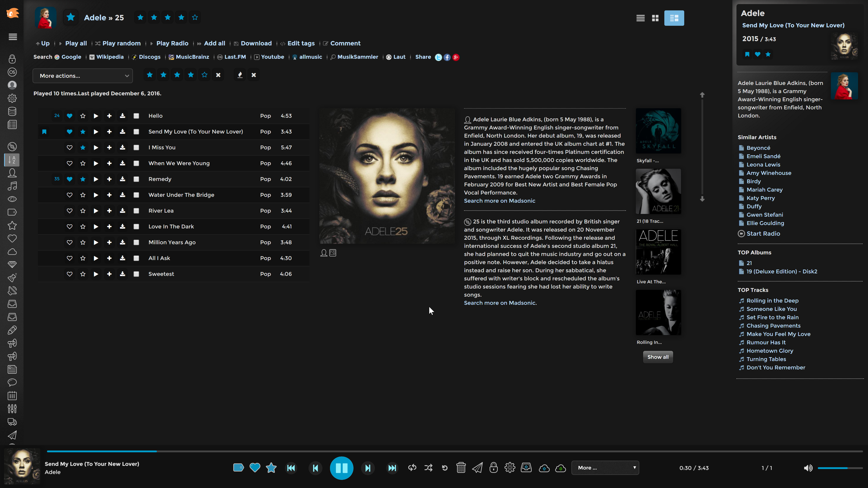Viewport: 868px width, 488px height.
Task: Add River Lea with its plus icon
Action: coord(109,211)
